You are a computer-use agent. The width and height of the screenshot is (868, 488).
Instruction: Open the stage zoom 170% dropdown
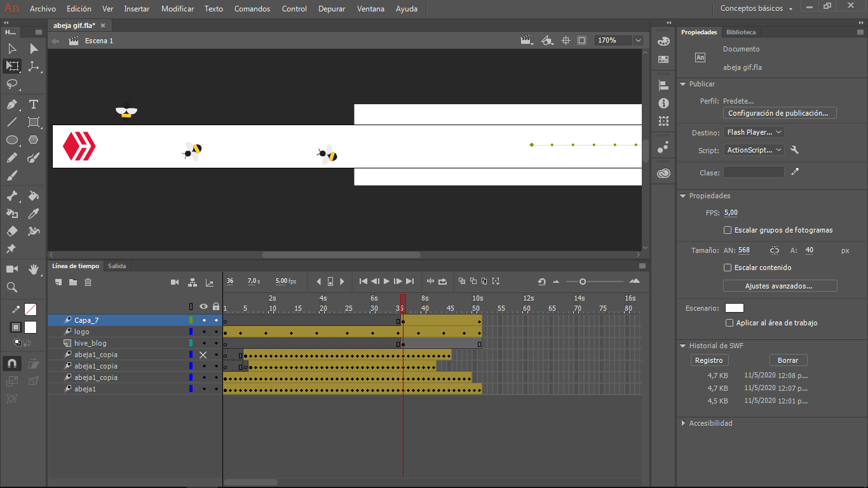pos(638,40)
